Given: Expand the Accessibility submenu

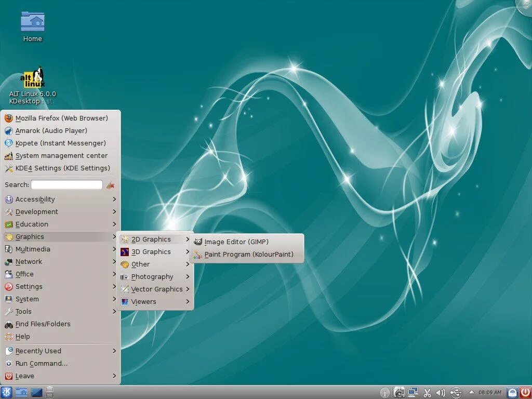Looking at the screenshot, I should point(61,199).
